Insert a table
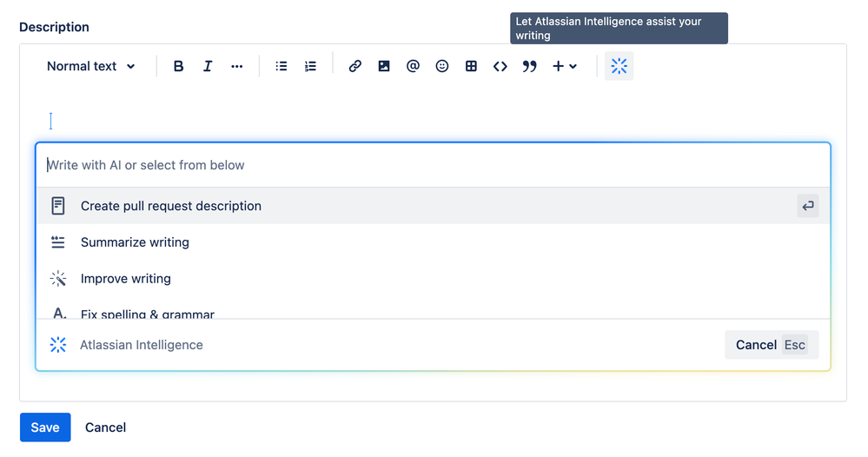This screenshot has width=868, height=457. click(x=471, y=66)
